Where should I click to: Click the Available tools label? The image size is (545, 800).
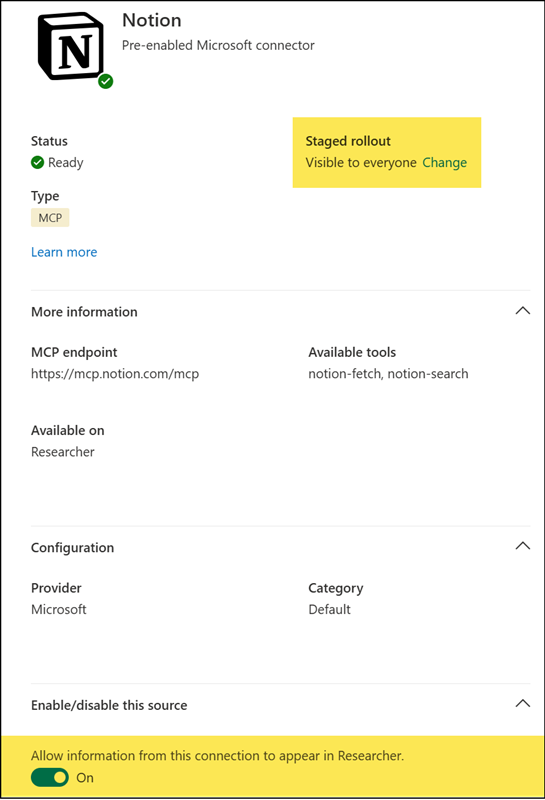click(352, 352)
